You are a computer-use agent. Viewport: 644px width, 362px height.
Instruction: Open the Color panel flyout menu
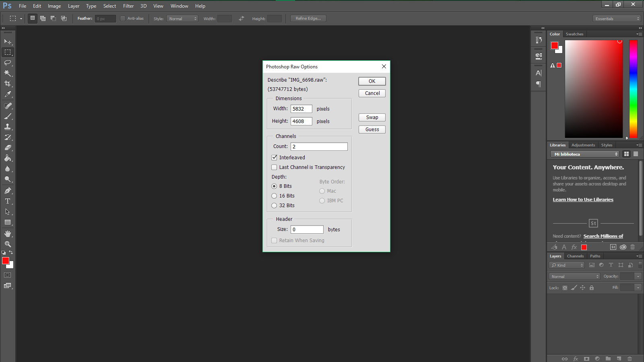click(639, 34)
